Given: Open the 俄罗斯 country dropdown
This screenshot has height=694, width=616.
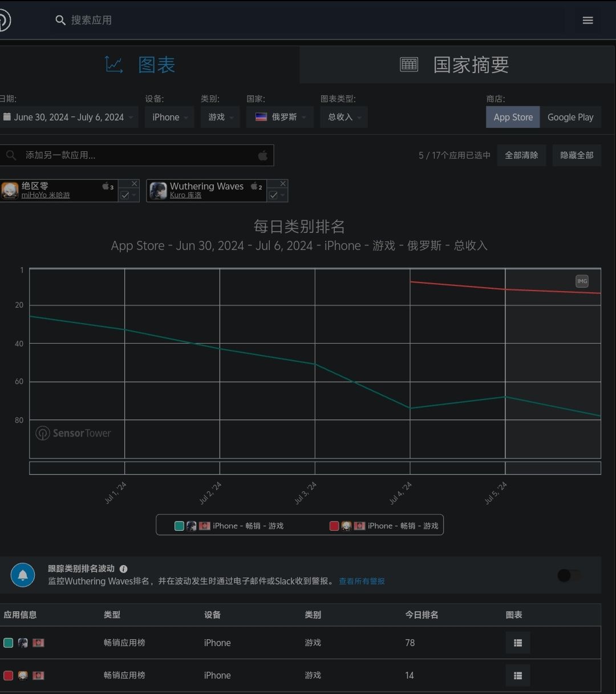Looking at the screenshot, I should 280,117.
